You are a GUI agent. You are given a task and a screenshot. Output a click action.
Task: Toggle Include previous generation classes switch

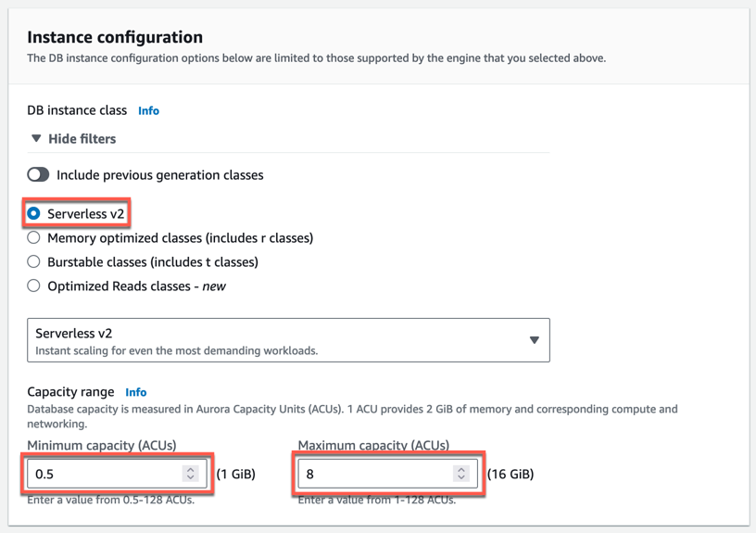[x=38, y=175]
